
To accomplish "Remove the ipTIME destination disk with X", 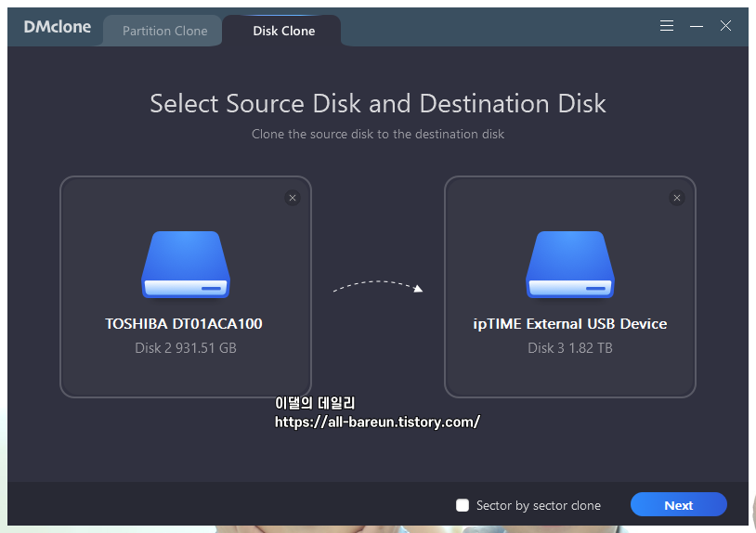I will (677, 198).
